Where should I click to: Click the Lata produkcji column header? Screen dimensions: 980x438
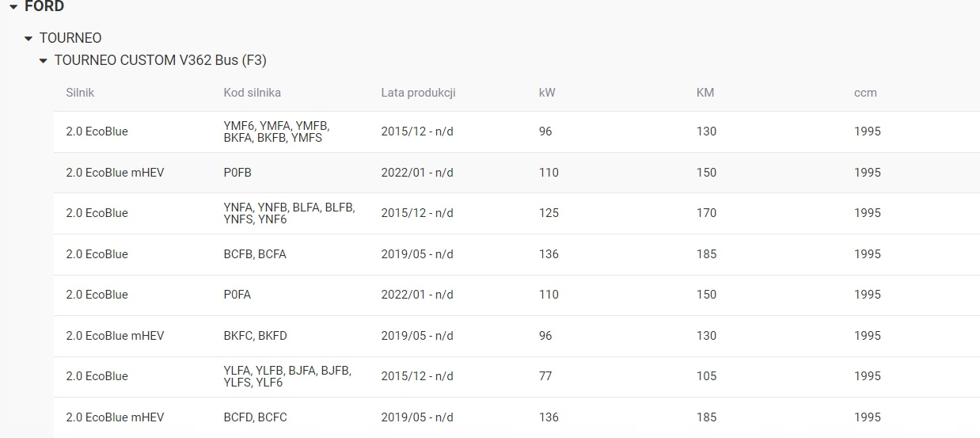click(418, 93)
